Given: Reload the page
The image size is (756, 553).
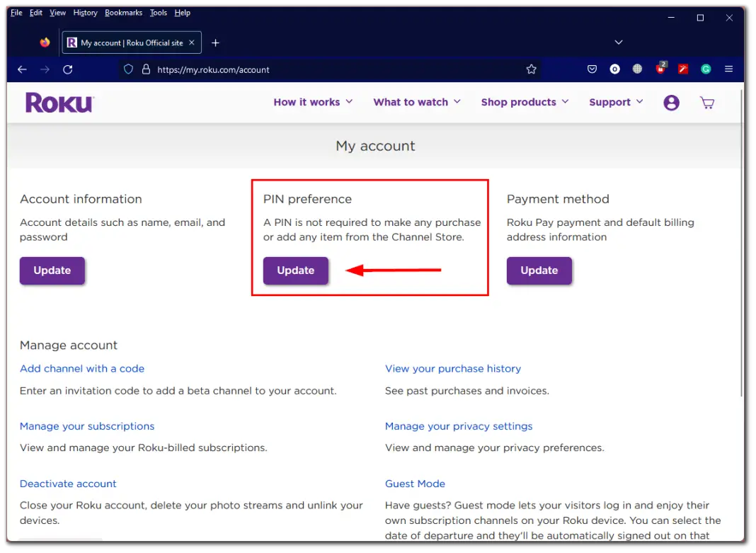Looking at the screenshot, I should [67, 69].
